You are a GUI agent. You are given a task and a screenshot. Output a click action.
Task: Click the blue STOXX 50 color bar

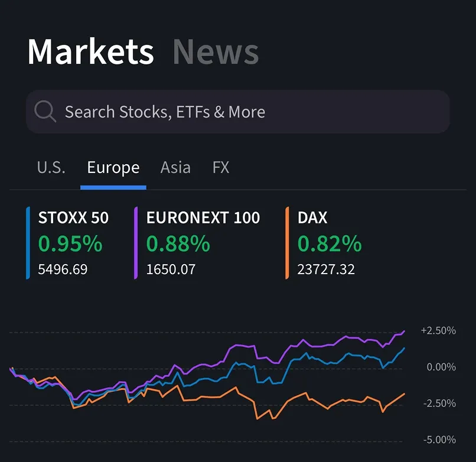click(28, 243)
